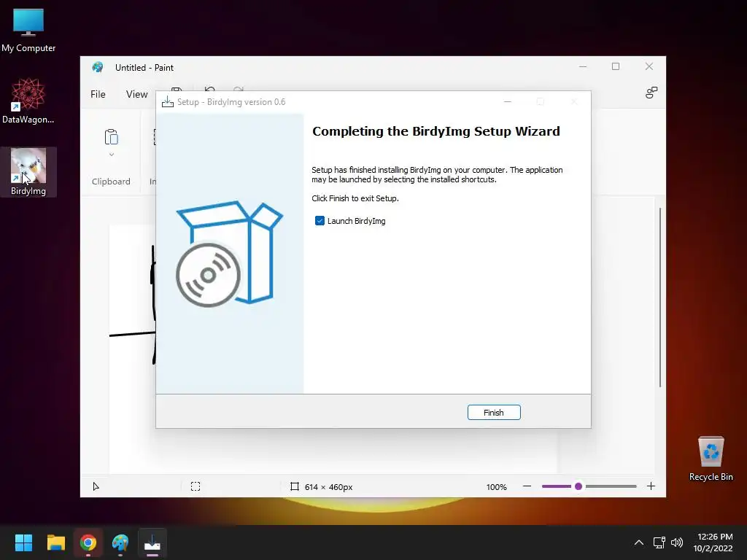
Task: Close the Paint window
Action: click(x=649, y=66)
